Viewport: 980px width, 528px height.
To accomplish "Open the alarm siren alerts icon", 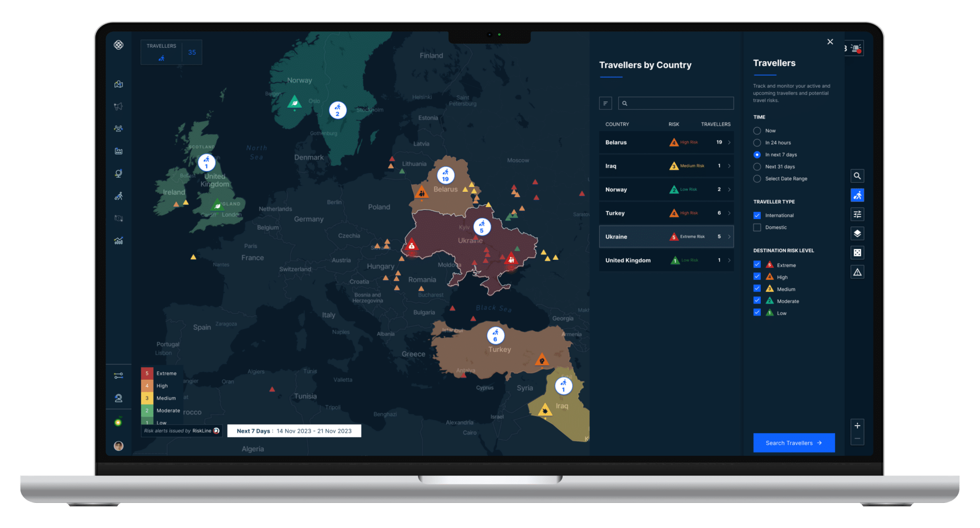I will pyautogui.click(x=857, y=48).
